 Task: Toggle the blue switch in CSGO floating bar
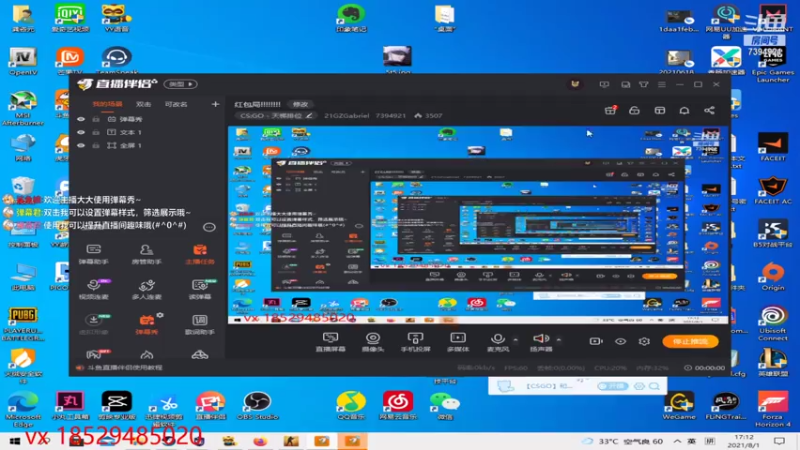click(612, 386)
